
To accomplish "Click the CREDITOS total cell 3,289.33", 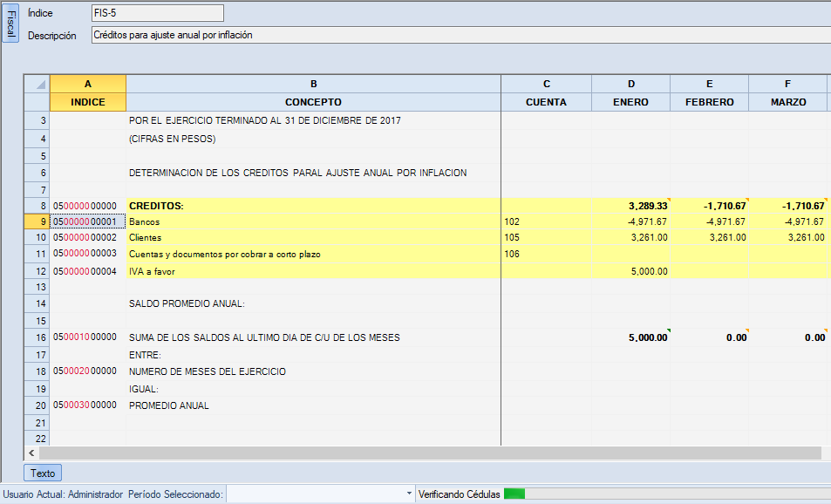I will pyautogui.click(x=630, y=206).
